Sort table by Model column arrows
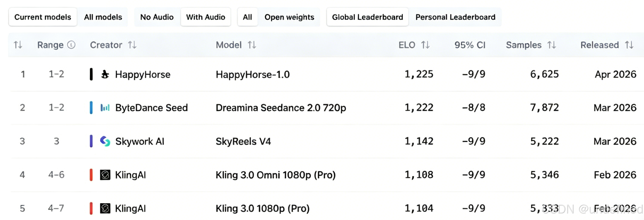The height and width of the screenshot is (220, 644). pos(252,45)
